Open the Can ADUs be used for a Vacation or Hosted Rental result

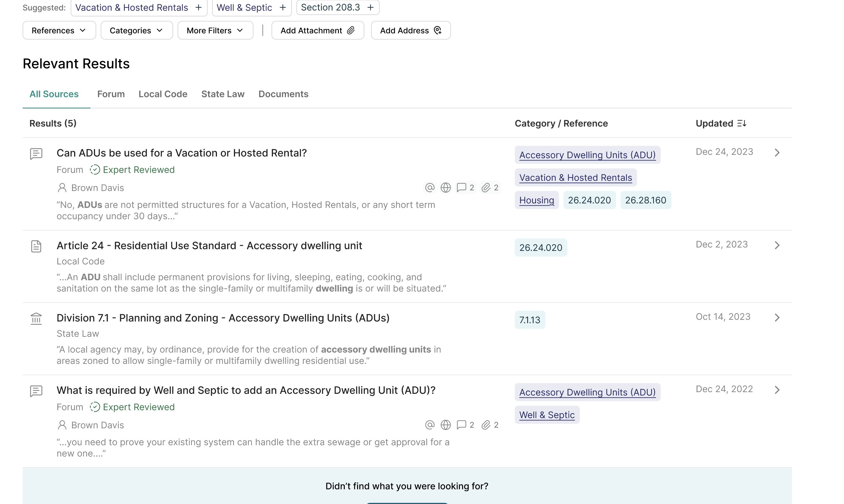pyautogui.click(x=182, y=153)
